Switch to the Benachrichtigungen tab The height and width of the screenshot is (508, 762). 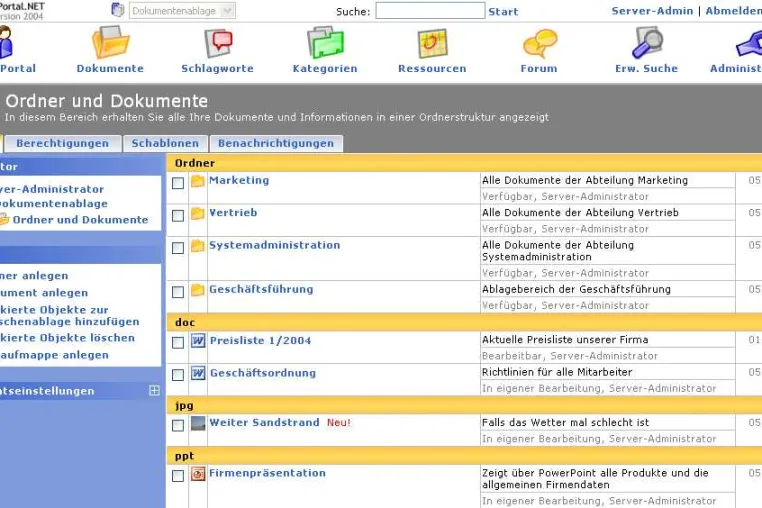(x=276, y=143)
